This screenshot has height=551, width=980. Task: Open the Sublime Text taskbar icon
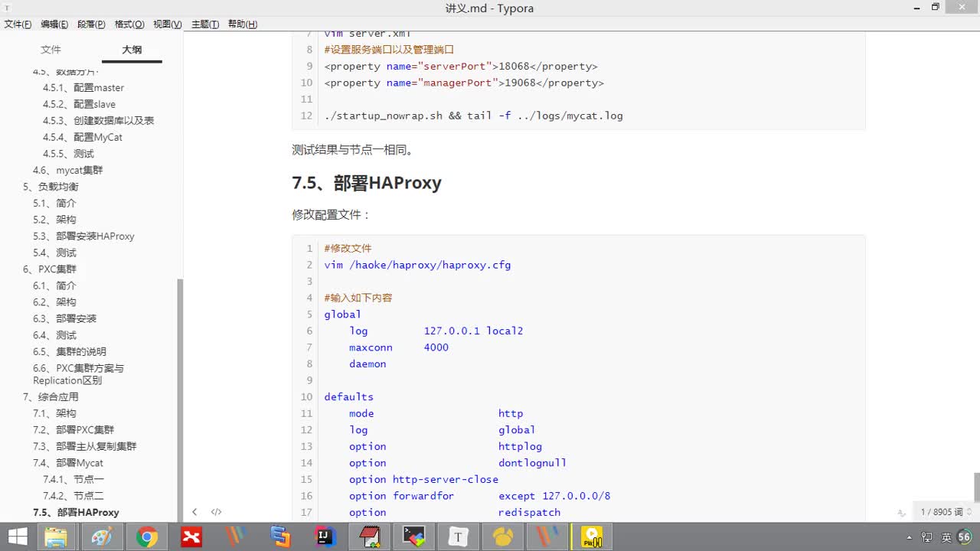coord(280,537)
